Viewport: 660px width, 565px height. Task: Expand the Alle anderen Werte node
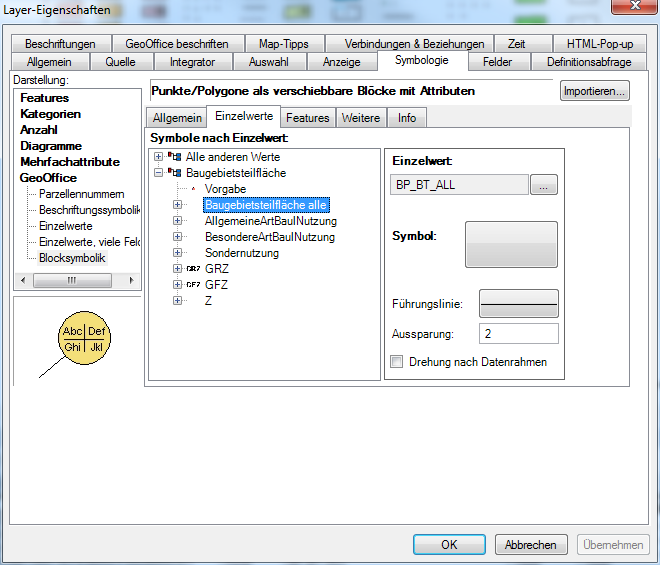159,157
